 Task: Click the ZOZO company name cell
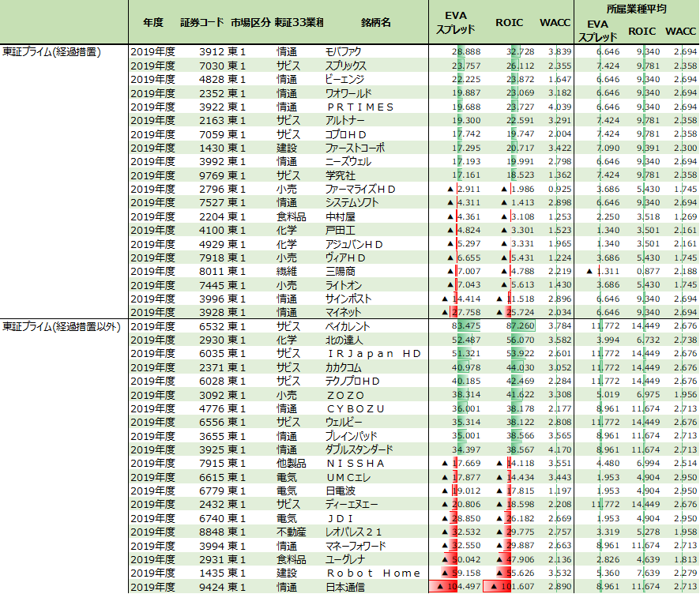point(345,395)
